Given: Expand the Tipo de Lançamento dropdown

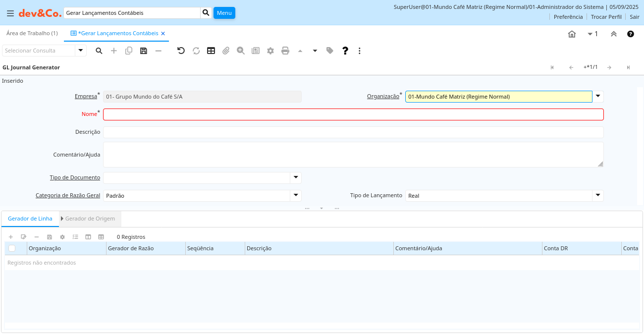Looking at the screenshot, I should pos(598,196).
